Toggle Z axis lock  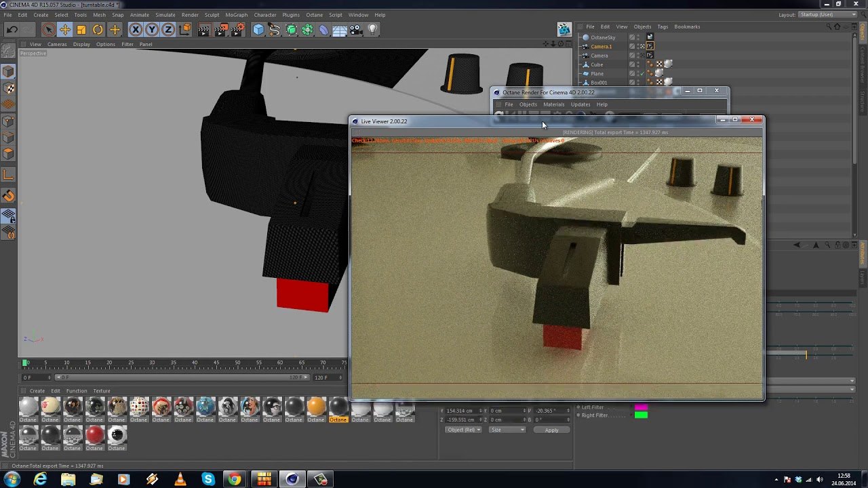168,29
